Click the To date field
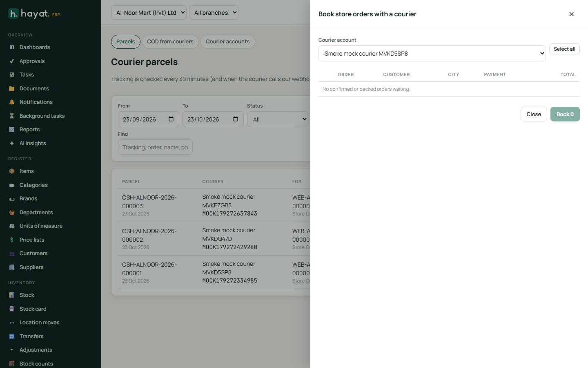588x368 pixels. (213, 119)
